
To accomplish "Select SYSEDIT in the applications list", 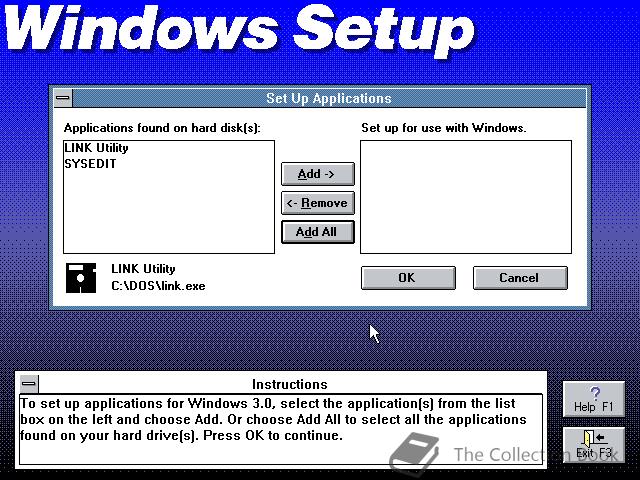I will click(169, 164).
